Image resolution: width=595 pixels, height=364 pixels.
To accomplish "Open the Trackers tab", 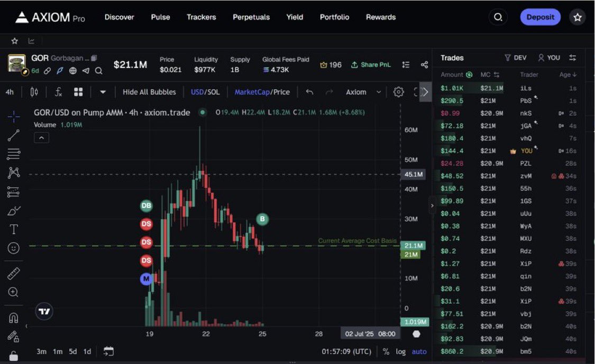I will tap(201, 17).
